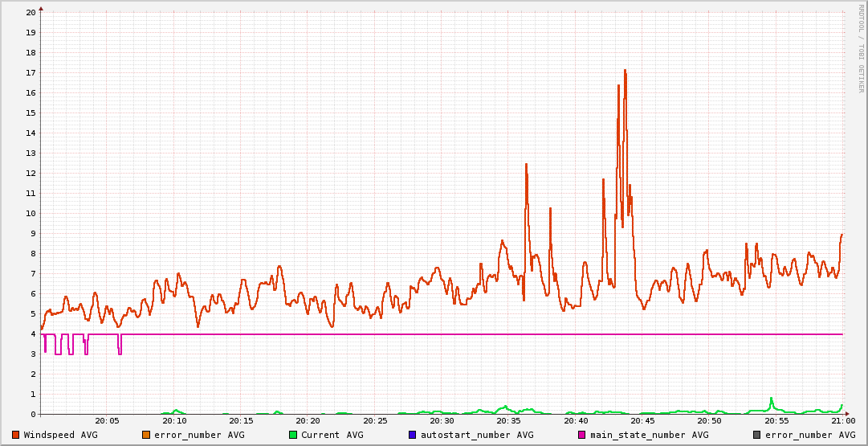Click the magenta main_state_number legend swatch
The height and width of the screenshot is (446, 868).
(x=582, y=435)
